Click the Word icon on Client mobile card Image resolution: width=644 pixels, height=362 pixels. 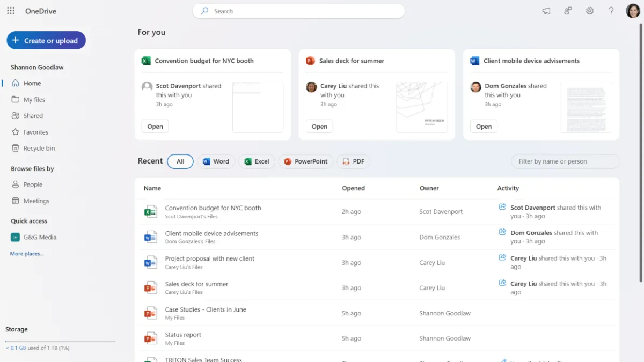click(x=474, y=61)
